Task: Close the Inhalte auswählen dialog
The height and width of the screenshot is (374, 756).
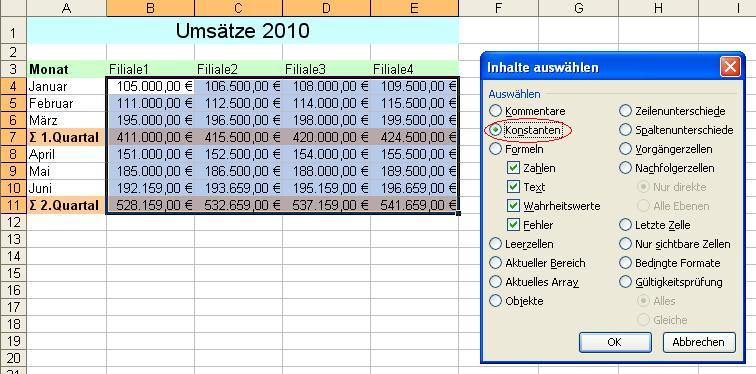Action: (730, 67)
